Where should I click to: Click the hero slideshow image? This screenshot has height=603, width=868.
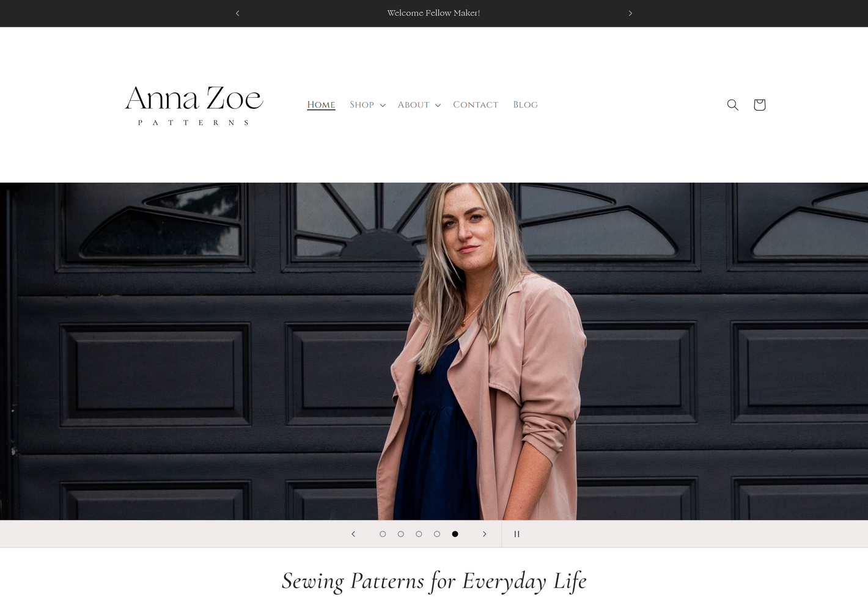click(x=434, y=351)
